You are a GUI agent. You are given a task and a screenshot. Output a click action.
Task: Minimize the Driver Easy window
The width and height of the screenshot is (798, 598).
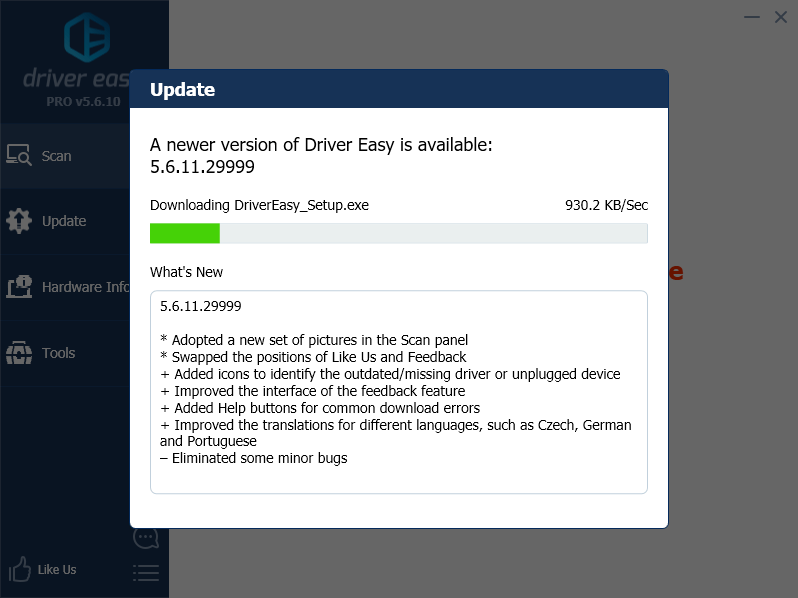[752, 17]
